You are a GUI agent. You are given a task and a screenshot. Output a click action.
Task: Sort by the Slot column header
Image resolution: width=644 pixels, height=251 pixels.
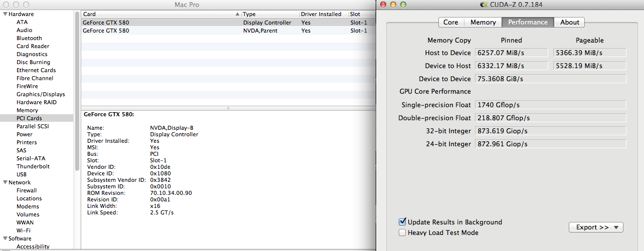[x=362, y=14]
